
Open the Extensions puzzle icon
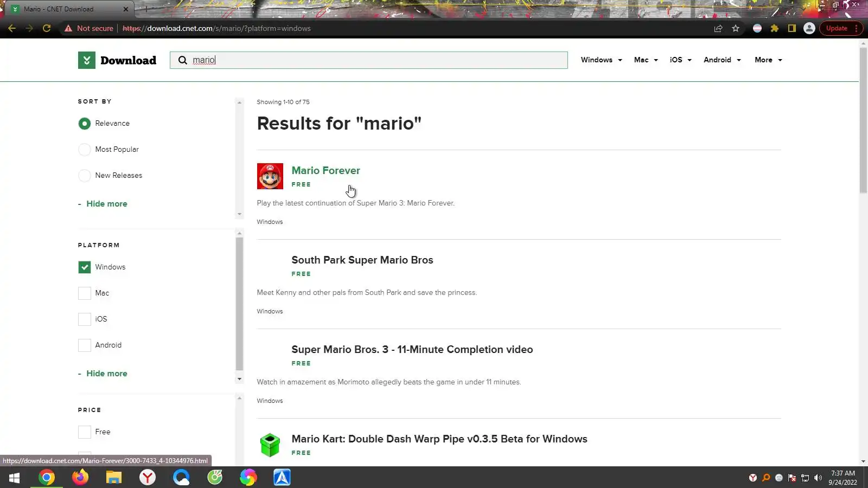775,28
